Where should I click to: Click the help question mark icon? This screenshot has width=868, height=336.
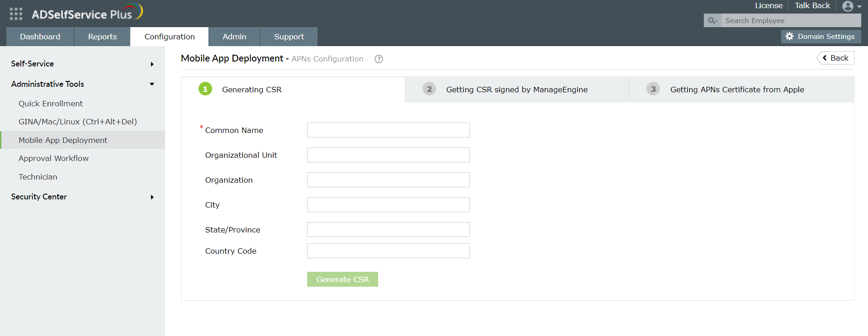379,59
